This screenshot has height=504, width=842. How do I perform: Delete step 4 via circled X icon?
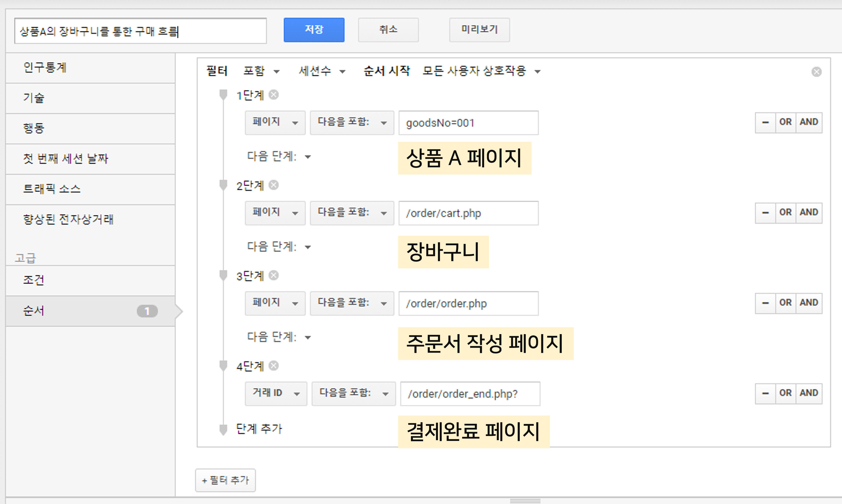[274, 366]
